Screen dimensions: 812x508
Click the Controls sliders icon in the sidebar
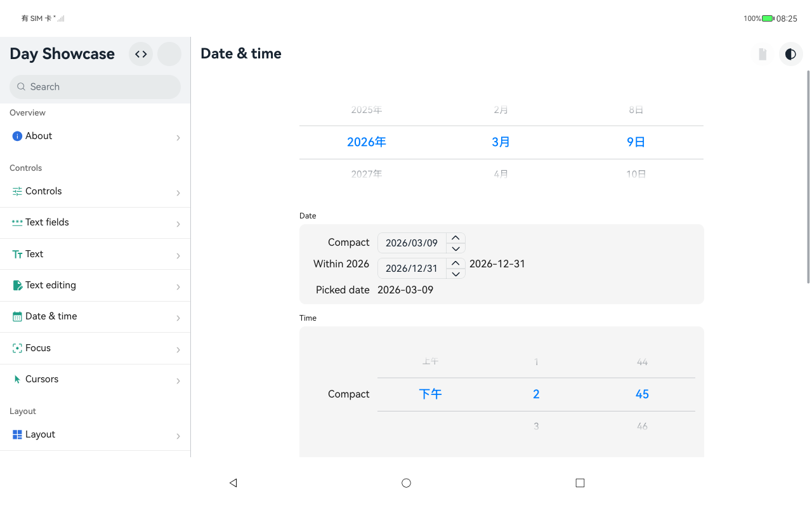(x=17, y=191)
